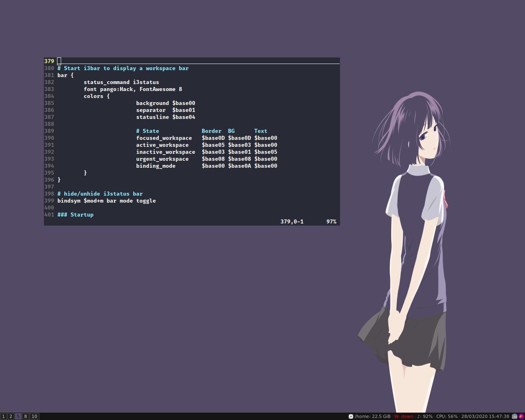Image resolution: width=525 pixels, height=420 pixels.
Task: Click 'binding_mode' keyword
Action: [156, 166]
